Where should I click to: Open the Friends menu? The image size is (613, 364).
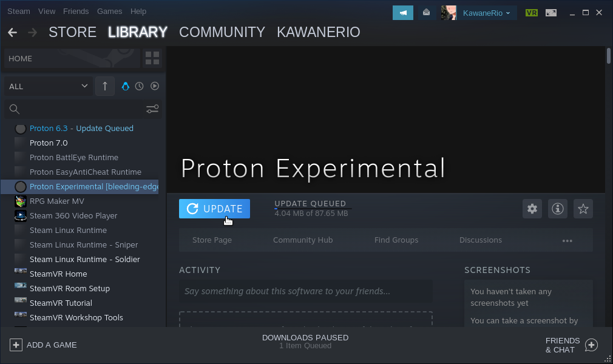tap(76, 12)
